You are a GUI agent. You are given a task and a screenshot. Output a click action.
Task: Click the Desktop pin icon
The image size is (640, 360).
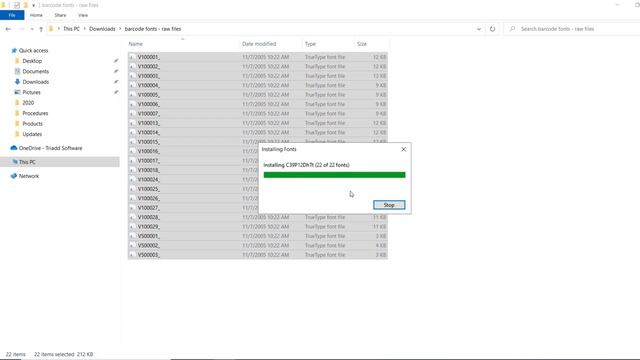click(x=116, y=61)
